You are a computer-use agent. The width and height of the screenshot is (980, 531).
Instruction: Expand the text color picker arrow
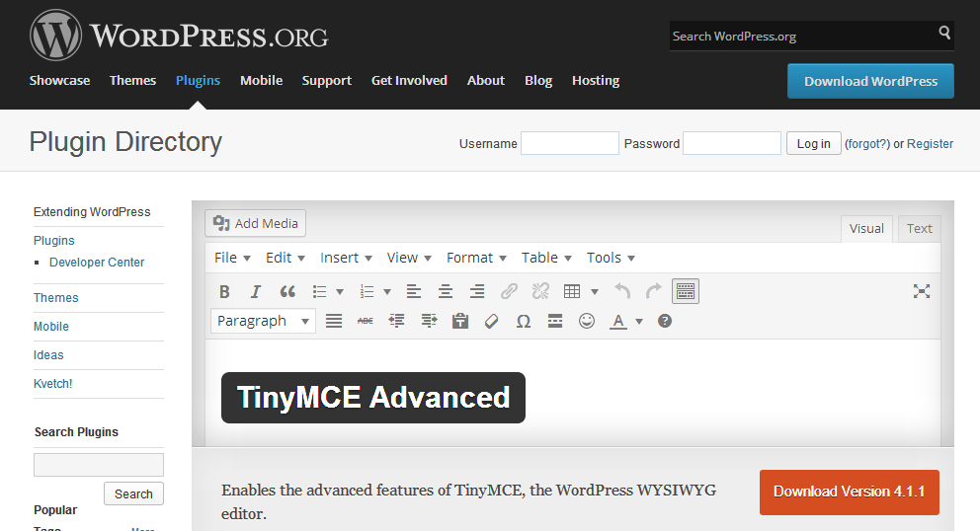639,322
